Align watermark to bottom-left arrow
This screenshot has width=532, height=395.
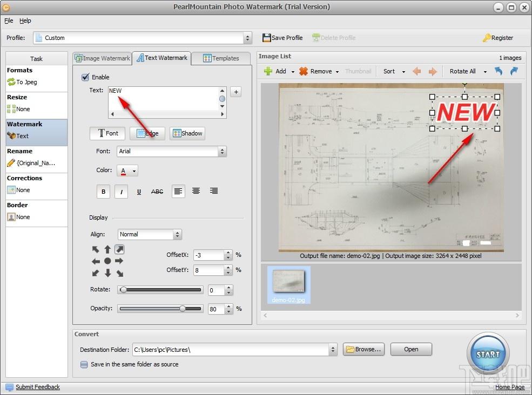pos(96,273)
